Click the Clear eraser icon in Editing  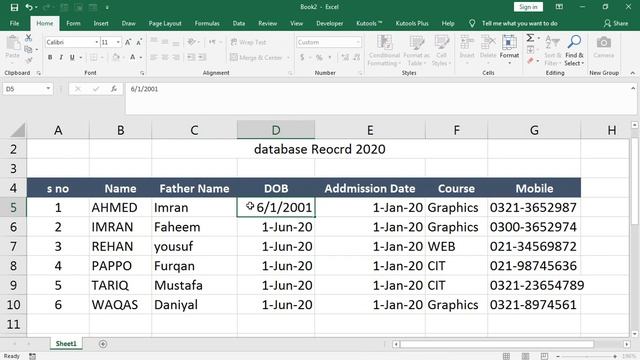click(530, 61)
